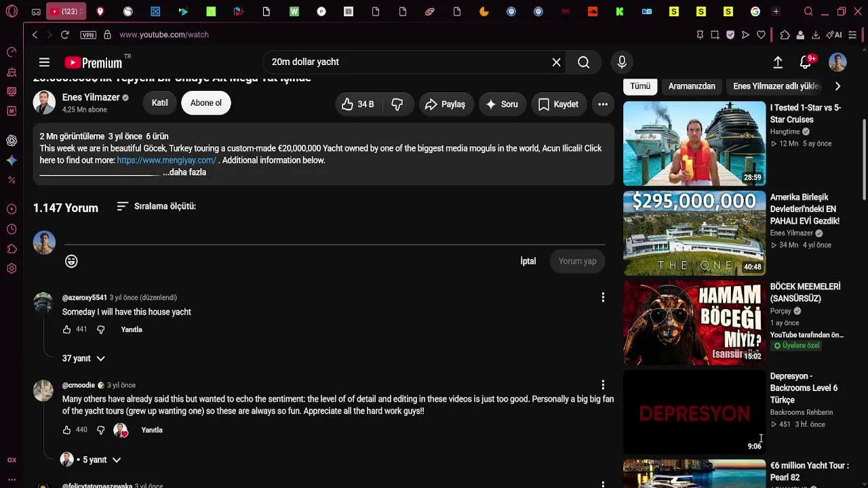This screenshot has width=868, height=488.
Task: Open emoji picker for the comment
Action: click(71, 261)
